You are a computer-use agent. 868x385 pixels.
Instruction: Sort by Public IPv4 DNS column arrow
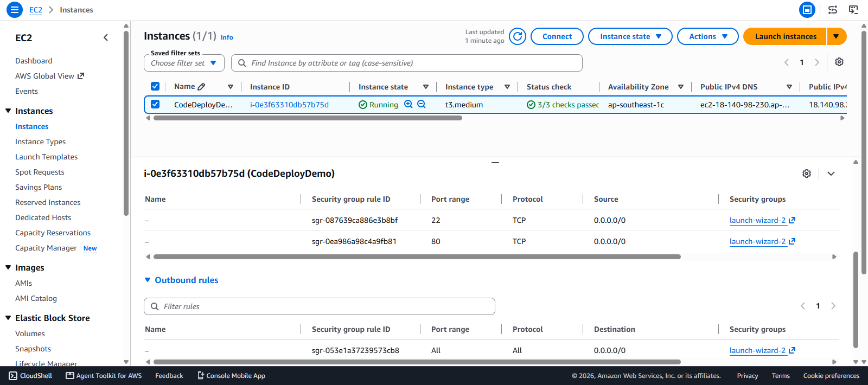click(x=789, y=87)
